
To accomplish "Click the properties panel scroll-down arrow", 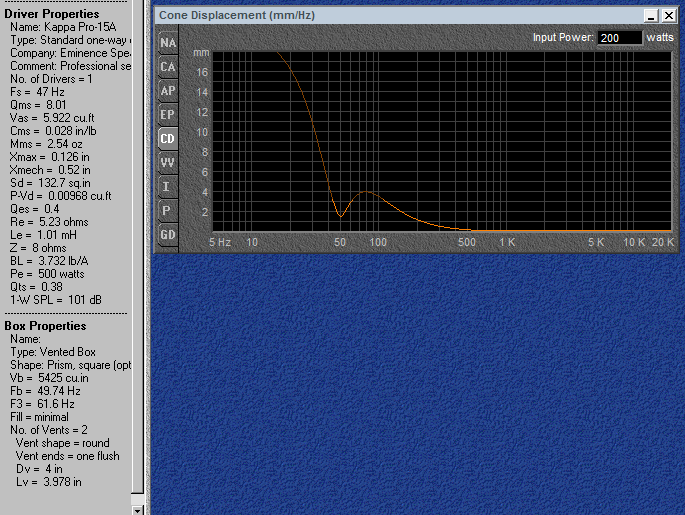I will [138, 510].
